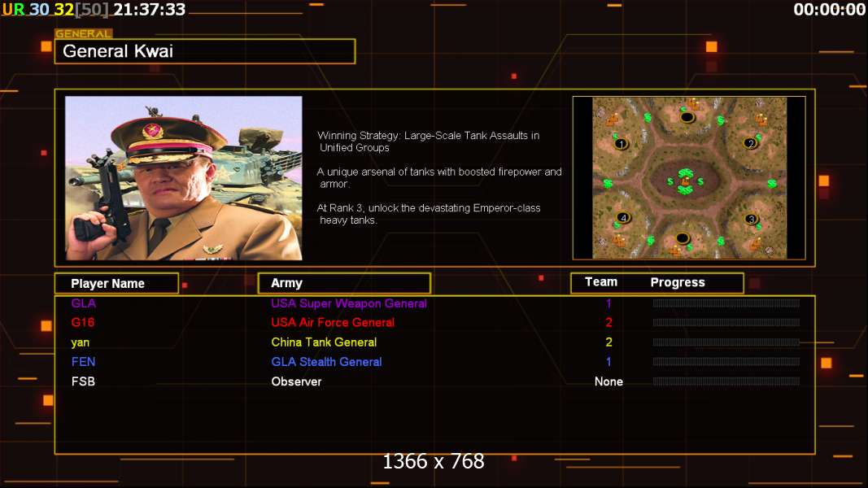The image size is (868, 488).
Task: Click team number in GLA row
Action: [608, 303]
